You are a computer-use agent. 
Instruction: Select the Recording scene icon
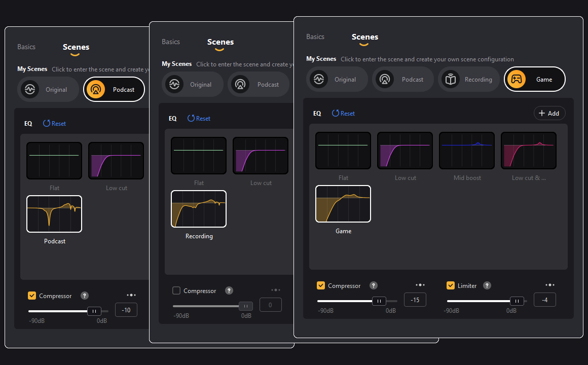[x=450, y=80]
